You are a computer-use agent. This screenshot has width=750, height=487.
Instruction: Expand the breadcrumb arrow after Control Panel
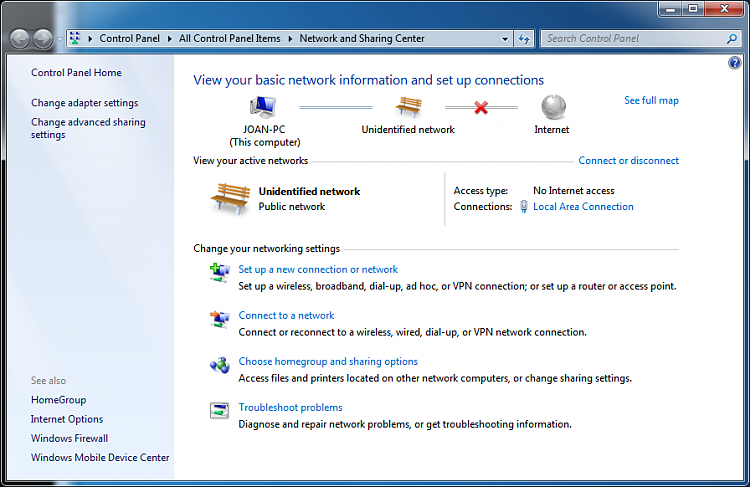point(169,39)
